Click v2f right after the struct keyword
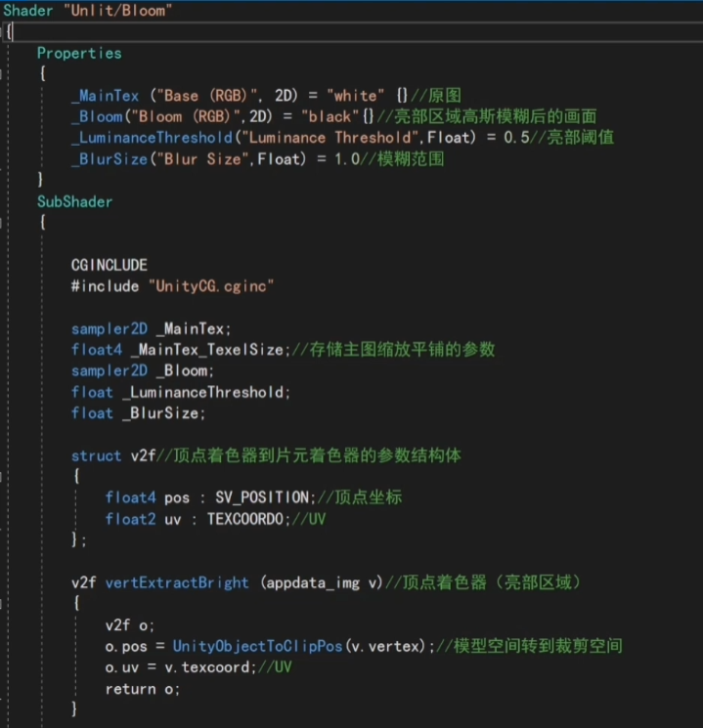 click(x=143, y=456)
